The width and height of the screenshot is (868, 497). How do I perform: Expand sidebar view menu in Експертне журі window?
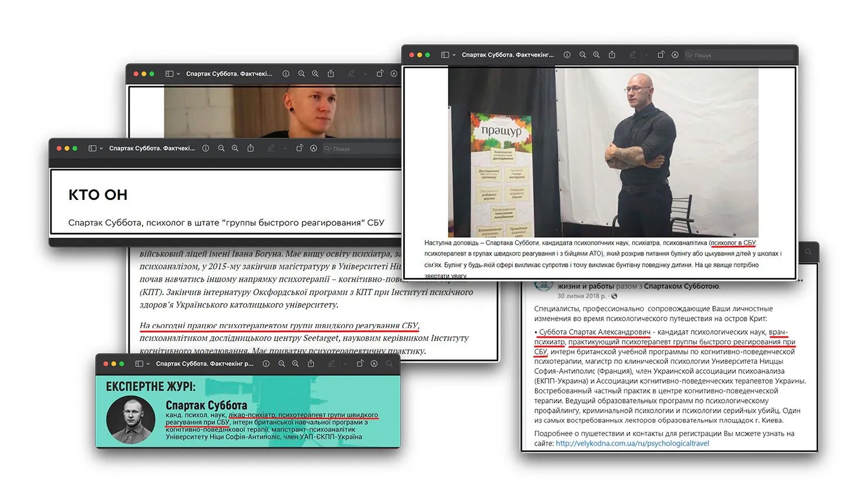click(x=148, y=364)
